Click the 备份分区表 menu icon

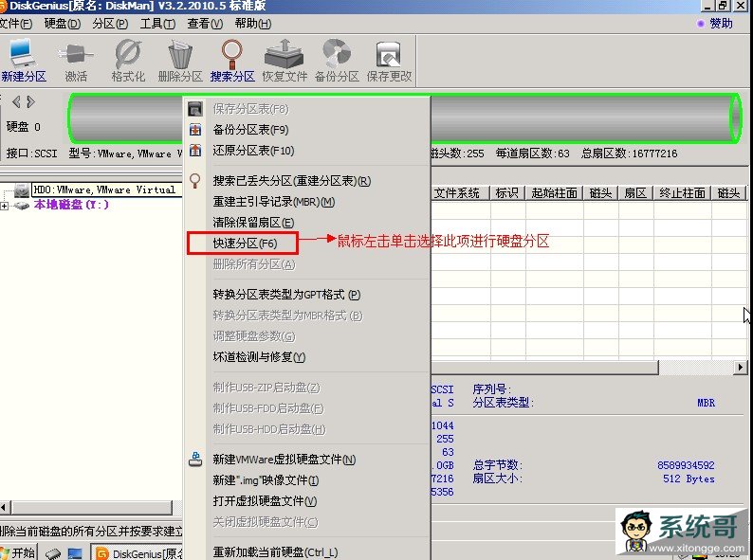pos(195,130)
